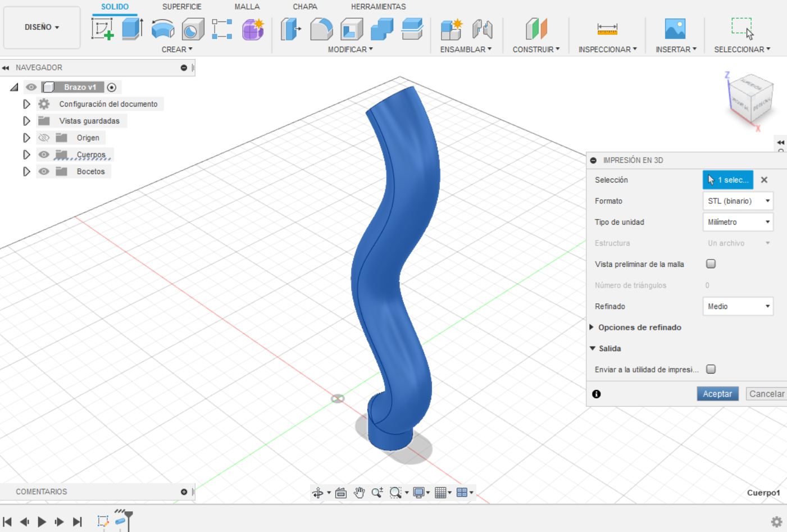This screenshot has height=532, width=787.
Task: Select the Hole tool
Action: pos(193,29)
